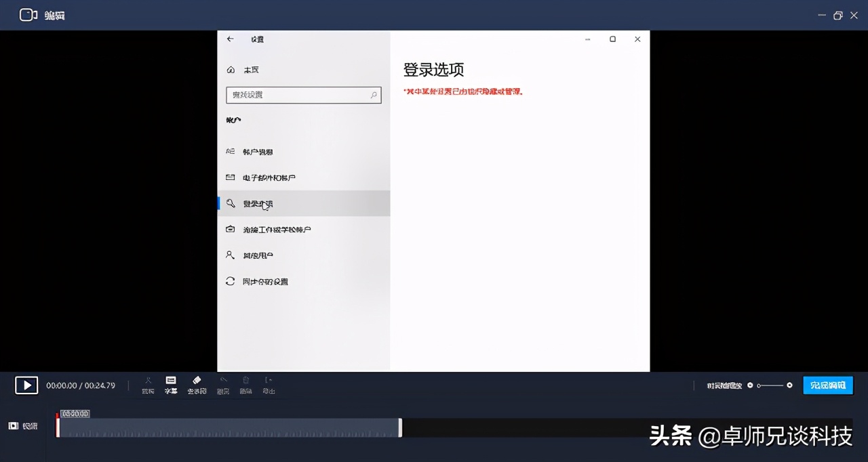Click the camera logo in the title bar
This screenshot has width=868, height=462.
click(28, 14)
